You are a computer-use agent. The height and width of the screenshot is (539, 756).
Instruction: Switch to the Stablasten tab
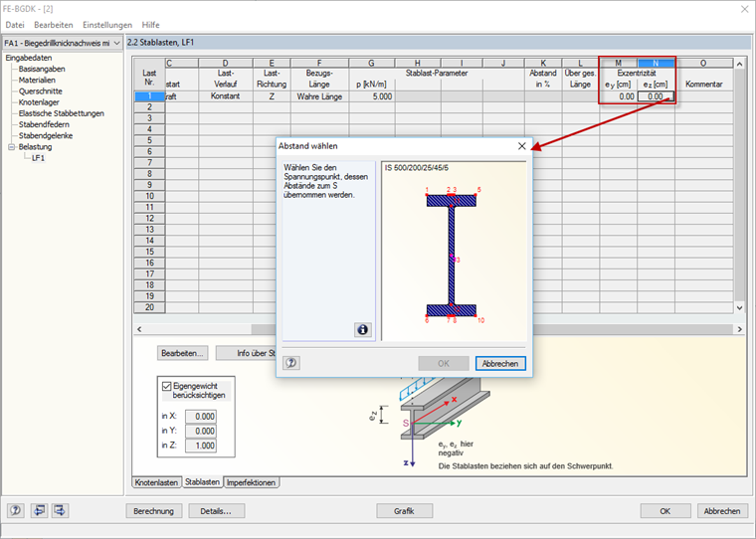pyautogui.click(x=203, y=482)
